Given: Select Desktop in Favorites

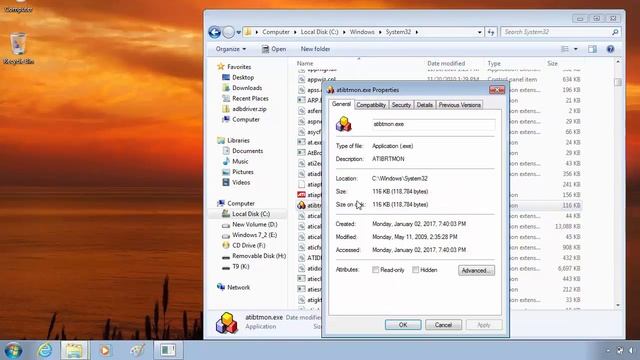Looking at the screenshot, I should point(243,77).
